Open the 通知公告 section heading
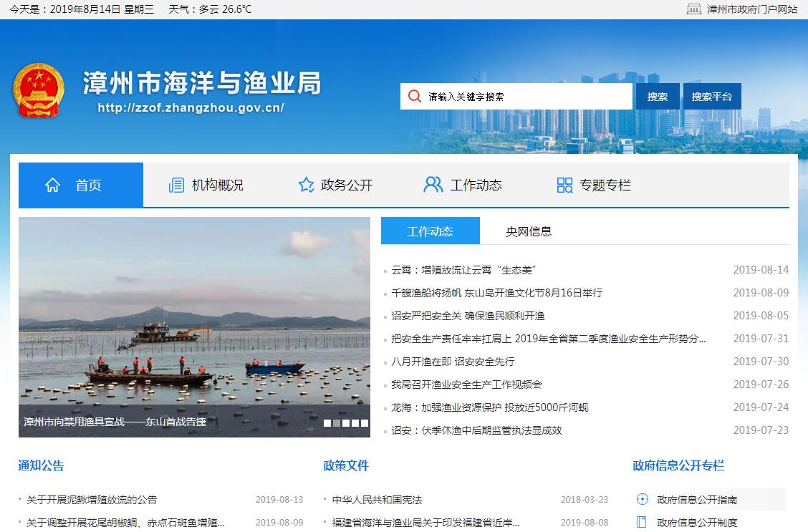808x532 pixels. (x=42, y=465)
